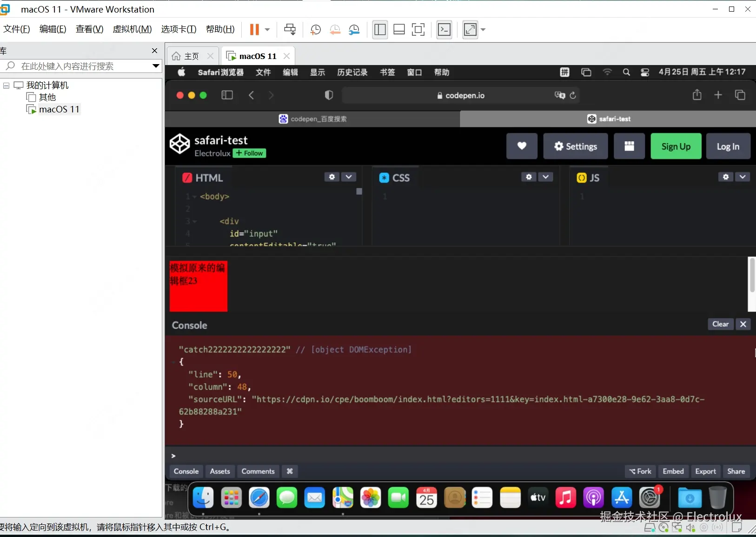Toggle the thumbnail bar view icon
Viewport: 756px width, 537px height.
pos(399,30)
